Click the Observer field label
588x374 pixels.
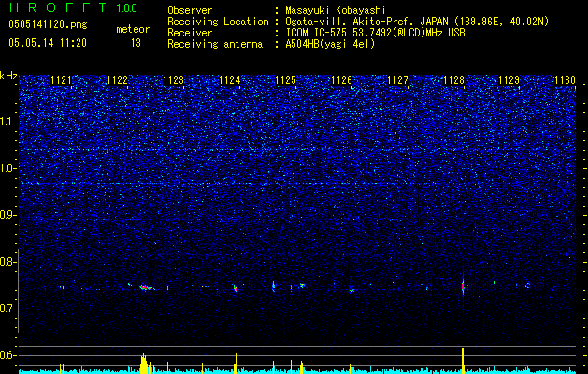click(190, 10)
